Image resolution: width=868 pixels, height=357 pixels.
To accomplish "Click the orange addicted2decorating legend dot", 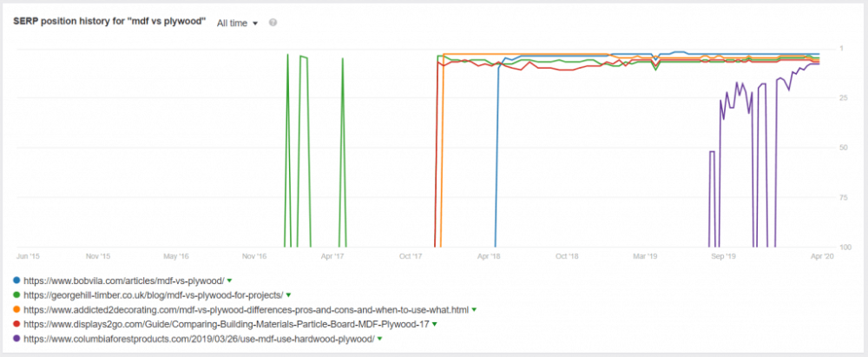I will (x=17, y=309).
